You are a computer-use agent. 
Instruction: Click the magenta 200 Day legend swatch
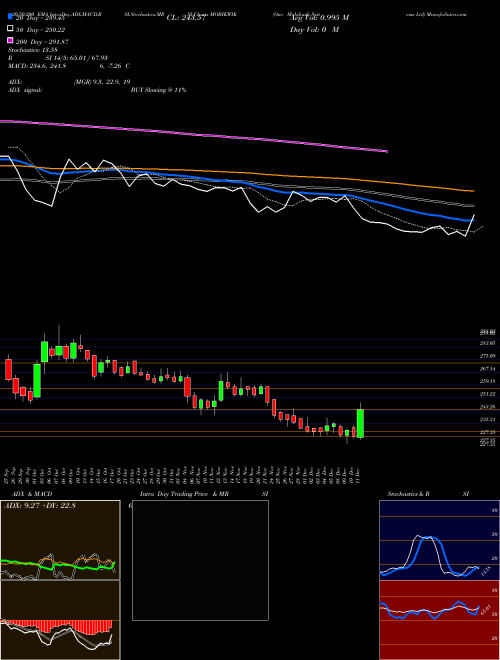tap(11, 41)
